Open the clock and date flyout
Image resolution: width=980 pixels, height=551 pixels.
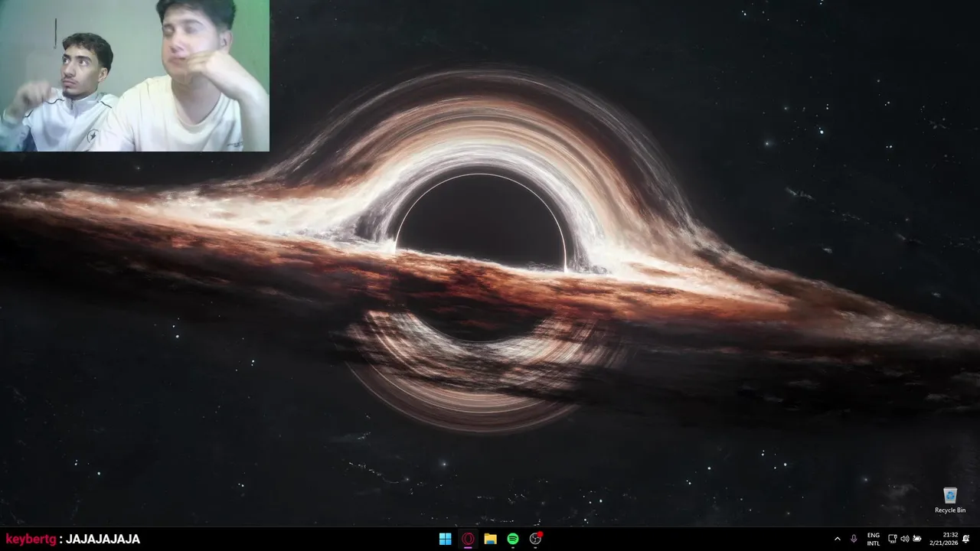944,539
